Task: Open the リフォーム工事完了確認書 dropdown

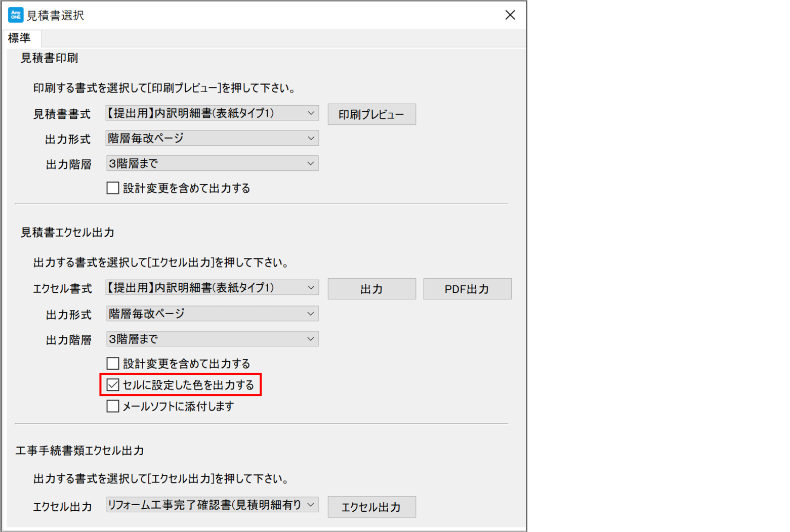Action: [212, 505]
